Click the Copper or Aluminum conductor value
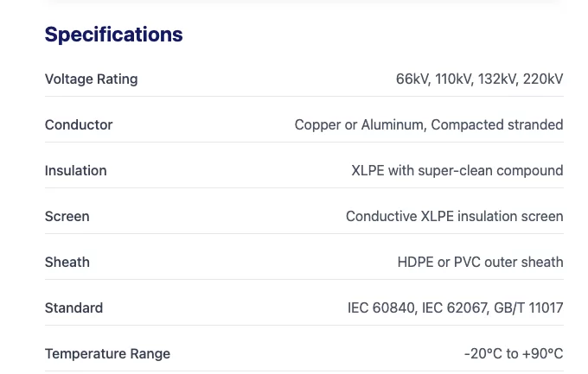 click(x=359, y=125)
